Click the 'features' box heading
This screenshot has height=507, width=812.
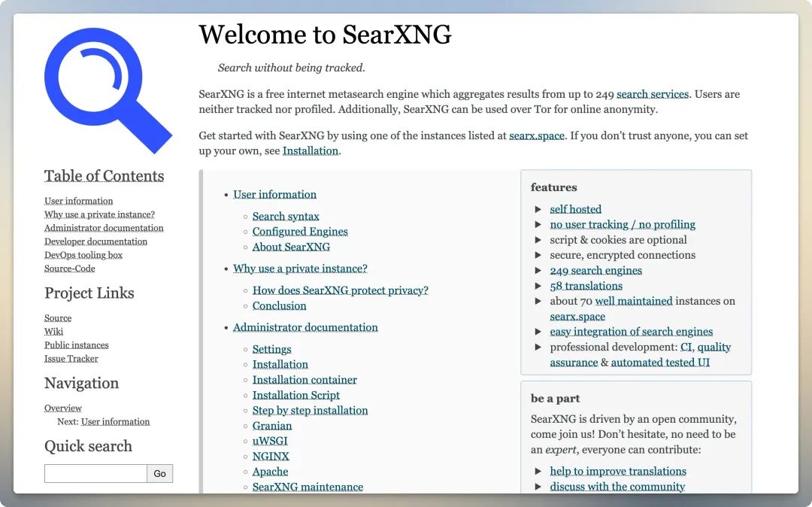tap(553, 187)
